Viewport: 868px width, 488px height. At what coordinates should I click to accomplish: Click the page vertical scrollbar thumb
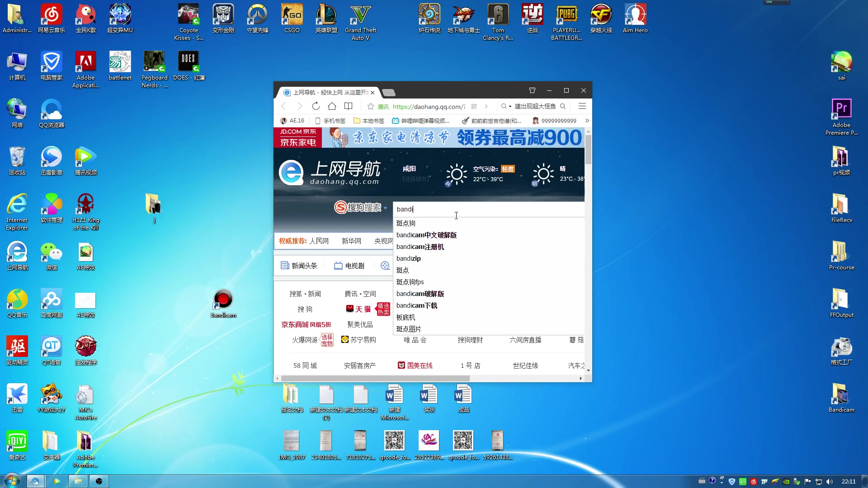588,150
